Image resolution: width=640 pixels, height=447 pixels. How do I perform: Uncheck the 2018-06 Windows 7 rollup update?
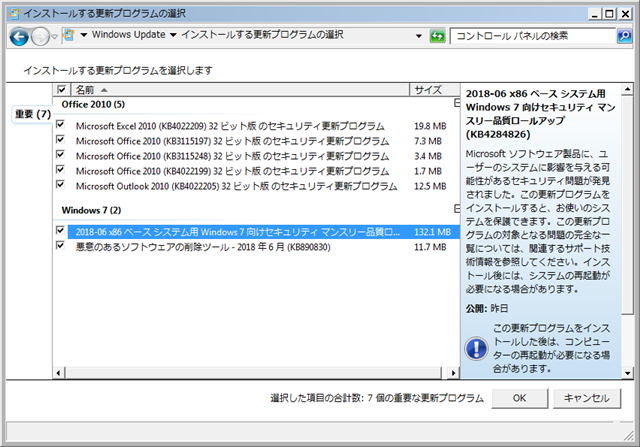pyautogui.click(x=60, y=230)
